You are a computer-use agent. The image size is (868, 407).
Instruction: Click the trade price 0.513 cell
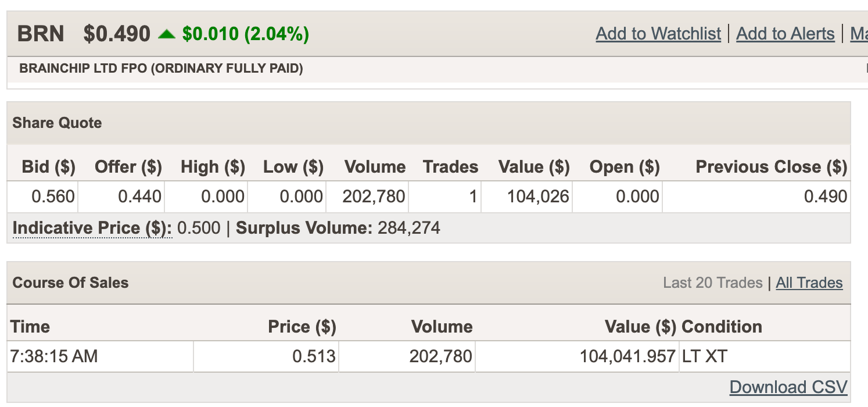[x=314, y=356]
